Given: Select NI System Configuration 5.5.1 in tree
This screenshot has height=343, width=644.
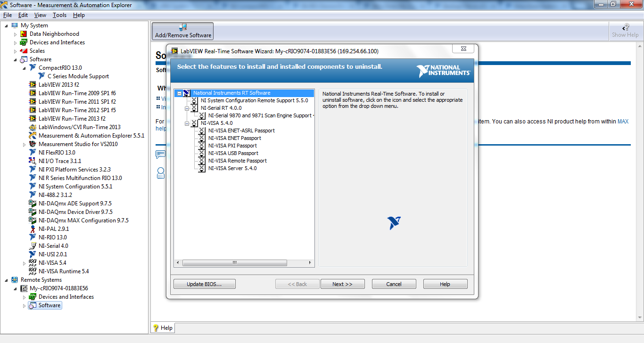Looking at the screenshot, I should click(x=75, y=187).
